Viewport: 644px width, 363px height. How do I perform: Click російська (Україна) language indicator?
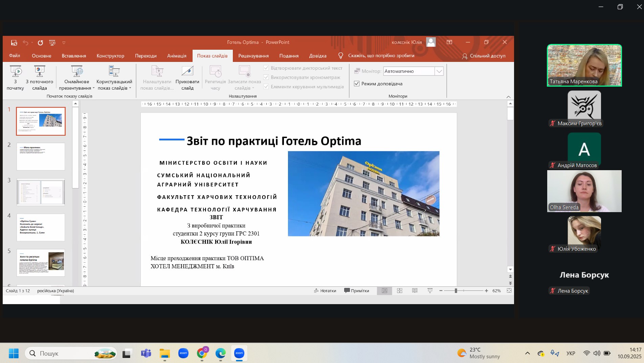[55, 291]
